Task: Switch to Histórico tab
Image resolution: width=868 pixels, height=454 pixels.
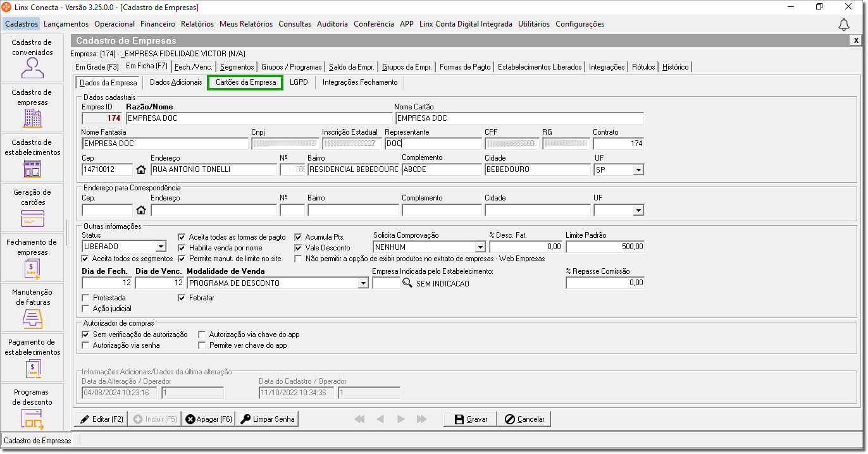Action: [x=676, y=66]
